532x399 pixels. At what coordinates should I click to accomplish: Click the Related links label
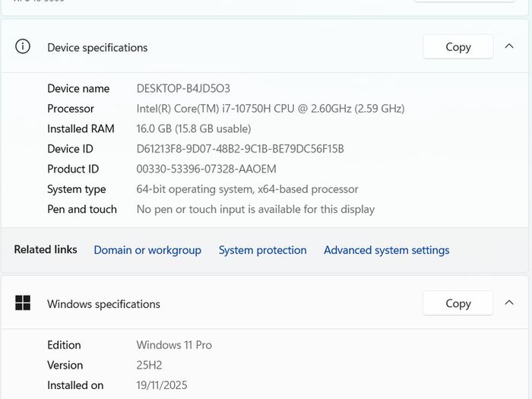(46, 249)
